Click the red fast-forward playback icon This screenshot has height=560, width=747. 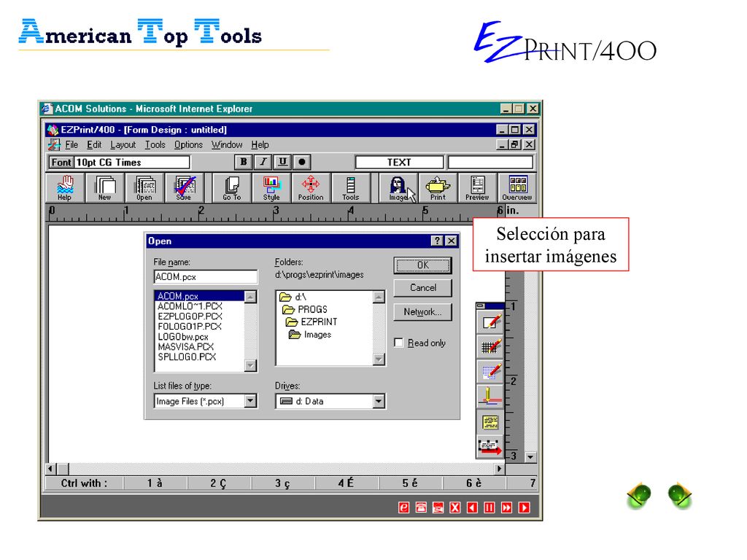(x=506, y=507)
